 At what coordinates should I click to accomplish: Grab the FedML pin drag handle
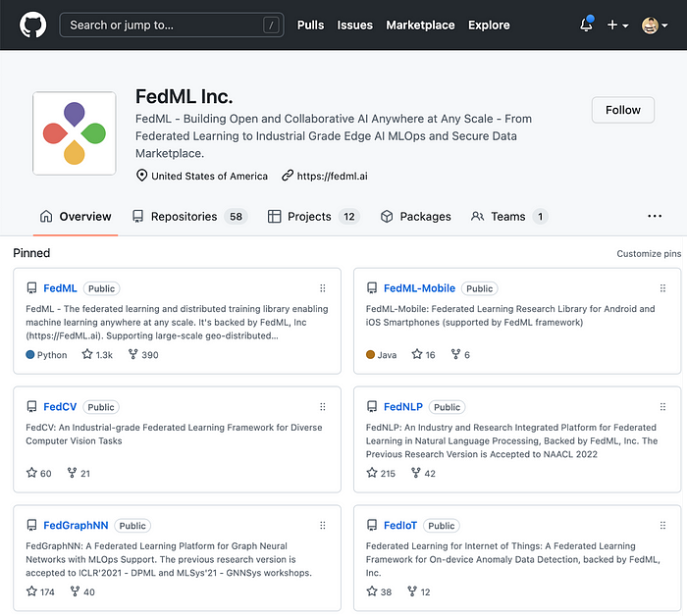click(323, 288)
